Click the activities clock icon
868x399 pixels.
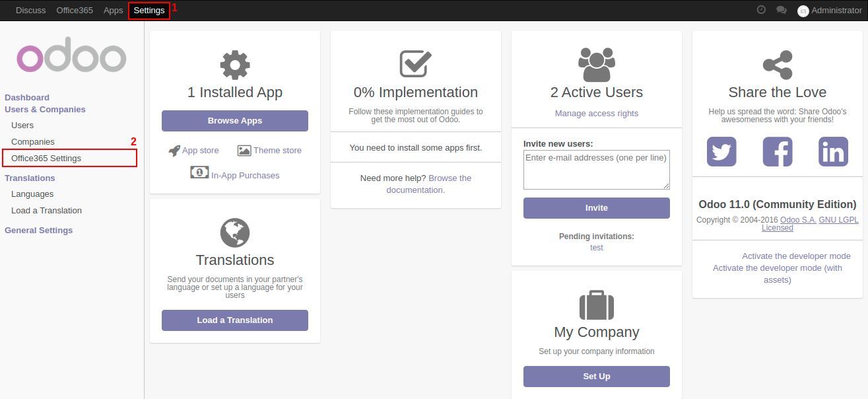(x=761, y=10)
